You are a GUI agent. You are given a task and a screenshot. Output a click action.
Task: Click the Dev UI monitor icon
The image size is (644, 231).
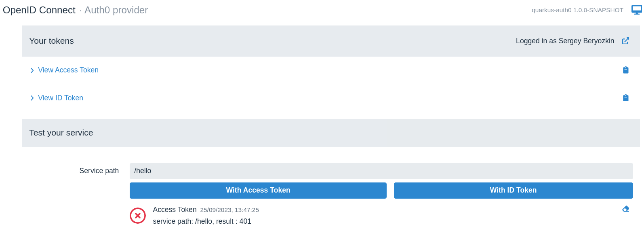pos(636,10)
